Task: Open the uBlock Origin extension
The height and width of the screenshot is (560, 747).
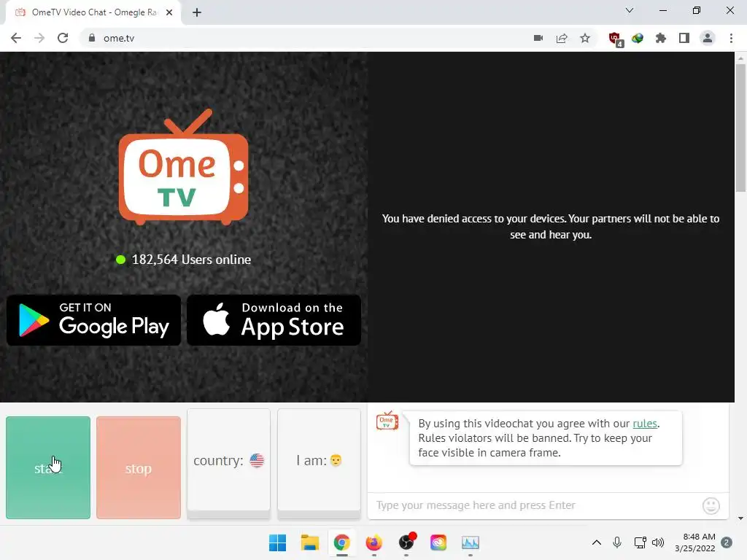Action: pyautogui.click(x=616, y=39)
